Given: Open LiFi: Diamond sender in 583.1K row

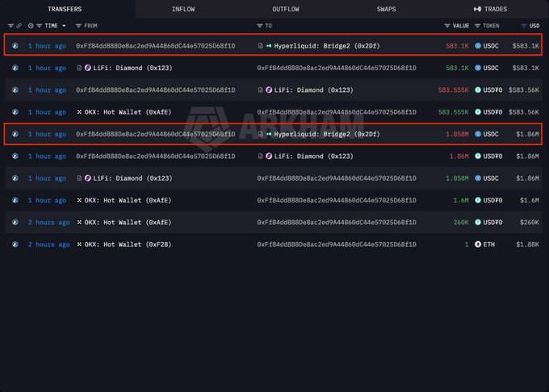Looking at the screenshot, I should pos(132,68).
